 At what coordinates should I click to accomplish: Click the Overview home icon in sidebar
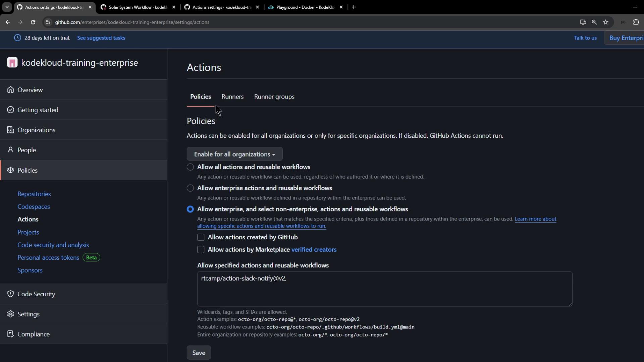pyautogui.click(x=11, y=90)
